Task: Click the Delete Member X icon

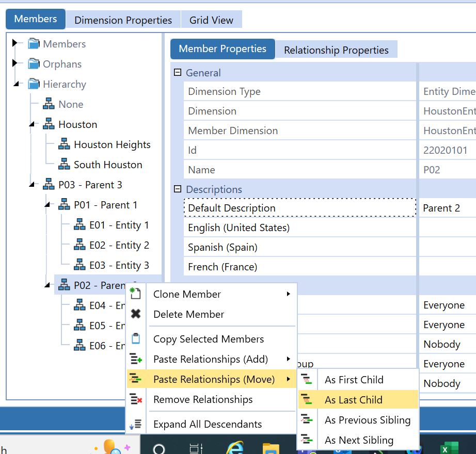Action: tap(136, 314)
